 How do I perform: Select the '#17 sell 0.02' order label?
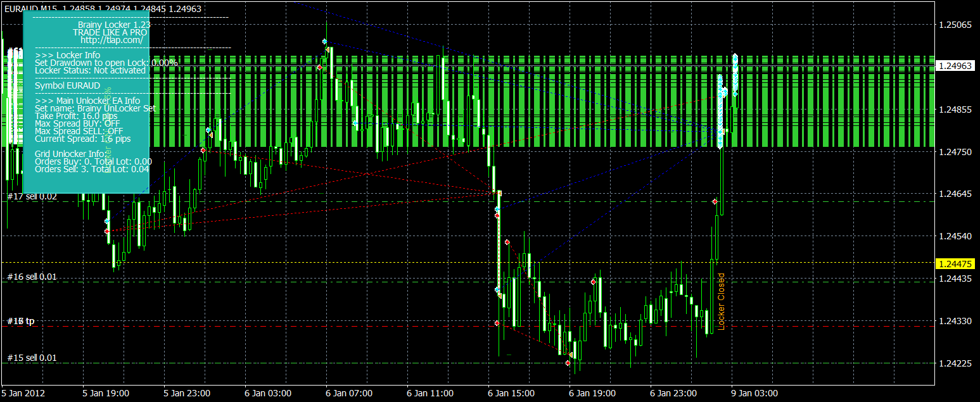click(x=32, y=197)
